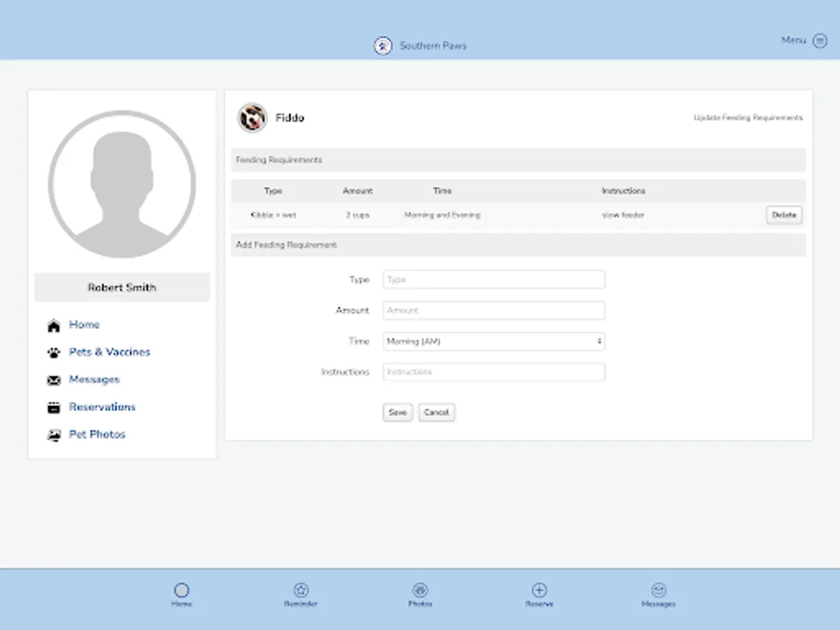
Task: Click Robert Smith profile name
Action: (x=122, y=287)
